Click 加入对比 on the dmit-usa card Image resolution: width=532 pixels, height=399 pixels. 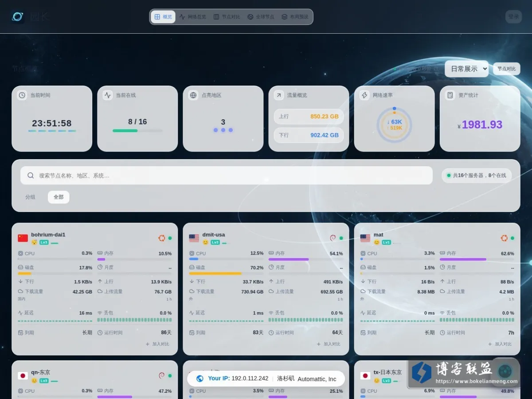coord(329,344)
